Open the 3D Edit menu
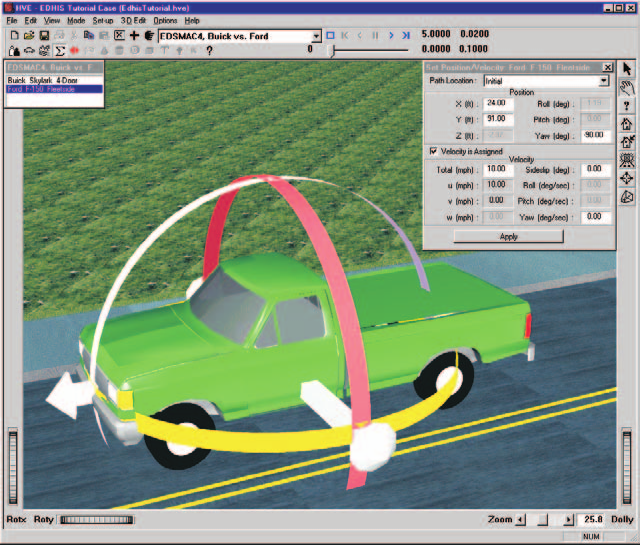The width and height of the screenshot is (640, 545). click(133, 20)
